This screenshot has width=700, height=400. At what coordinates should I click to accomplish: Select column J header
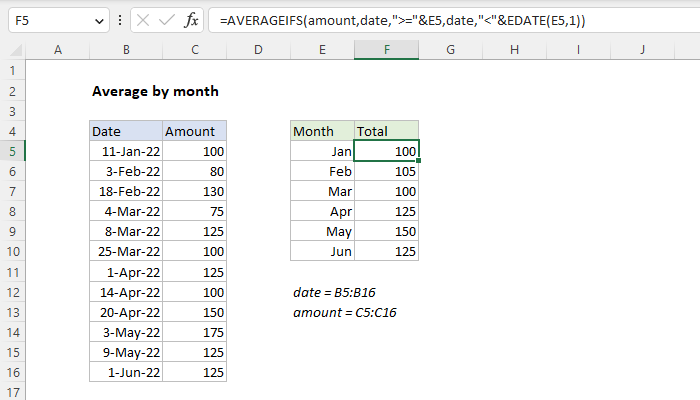pos(642,50)
